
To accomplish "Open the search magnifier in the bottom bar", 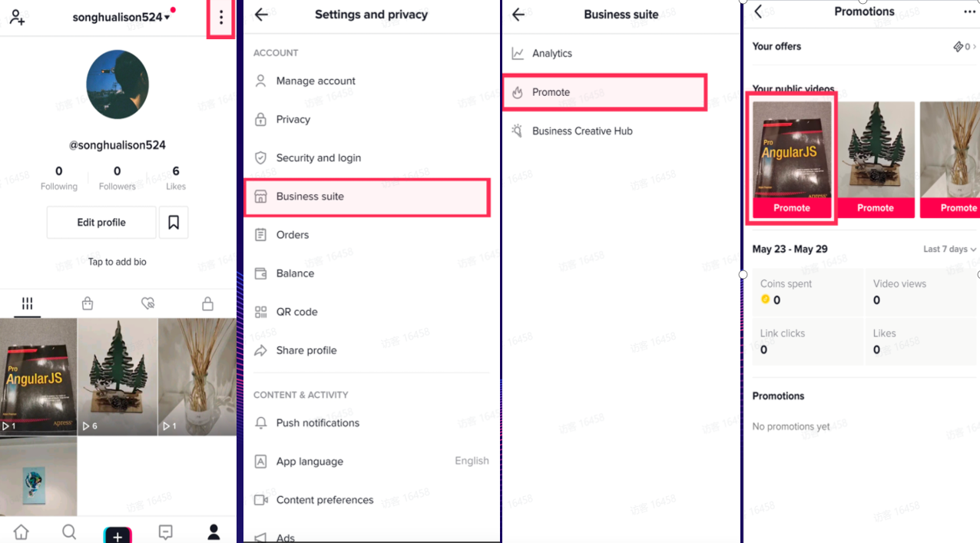I will (69, 531).
